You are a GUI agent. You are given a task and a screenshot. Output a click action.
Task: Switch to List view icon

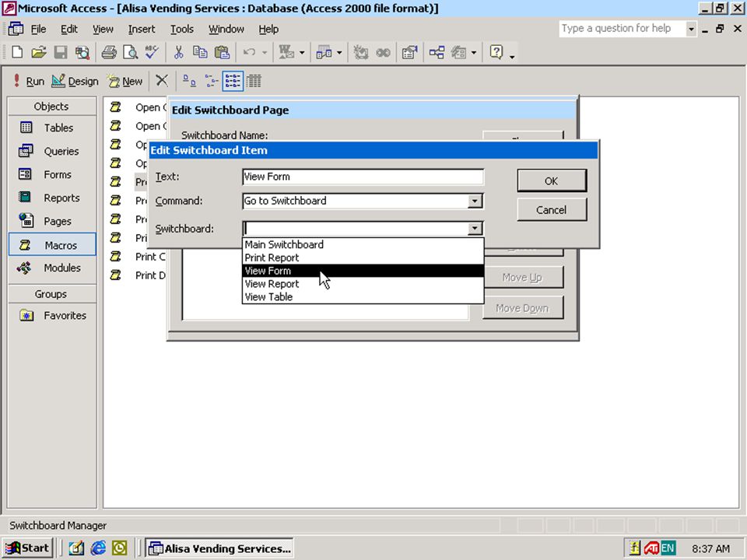coord(233,81)
